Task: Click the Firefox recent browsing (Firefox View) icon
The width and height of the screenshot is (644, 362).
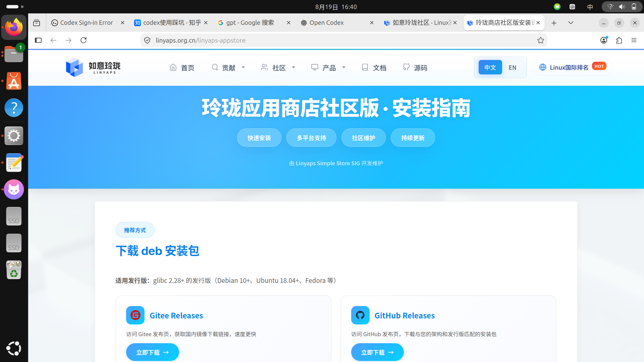Action: tap(37, 23)
